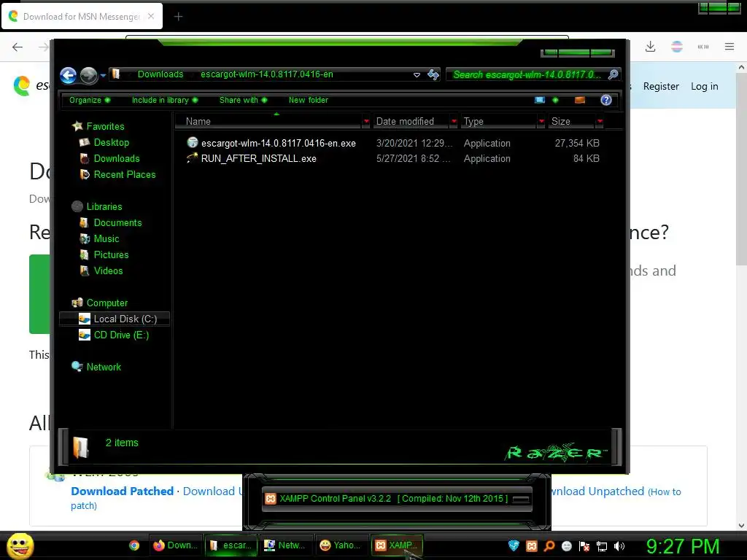
Task: Toggle the preview pane
Action: click(580, 100)
